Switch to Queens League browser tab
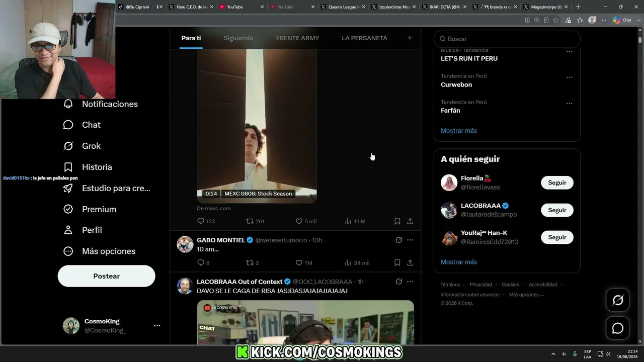The width and height of the screenshot is (644, 362). pos(343,7)
